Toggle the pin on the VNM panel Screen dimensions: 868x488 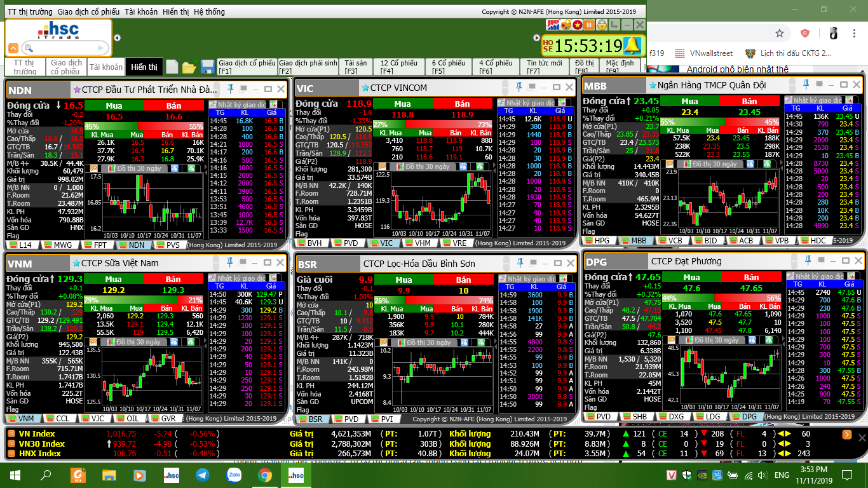(229, 262)
